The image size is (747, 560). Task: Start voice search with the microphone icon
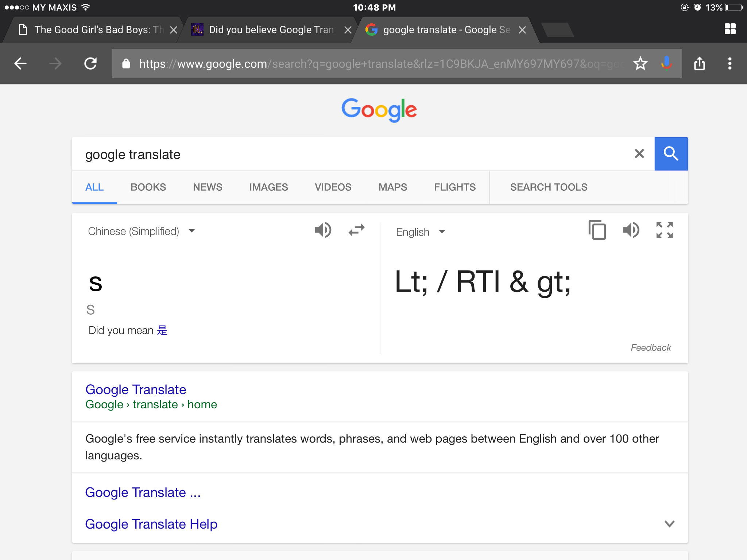[666, 63]
